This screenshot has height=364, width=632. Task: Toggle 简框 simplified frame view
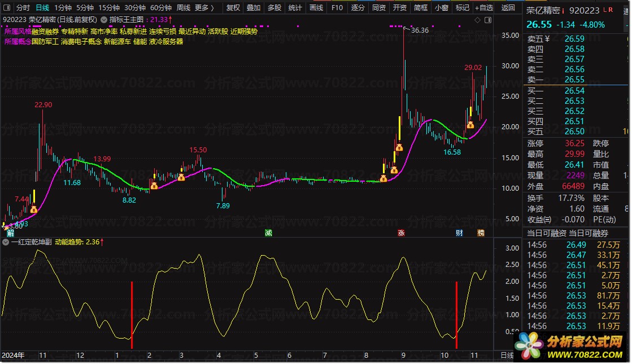[420, 8]
